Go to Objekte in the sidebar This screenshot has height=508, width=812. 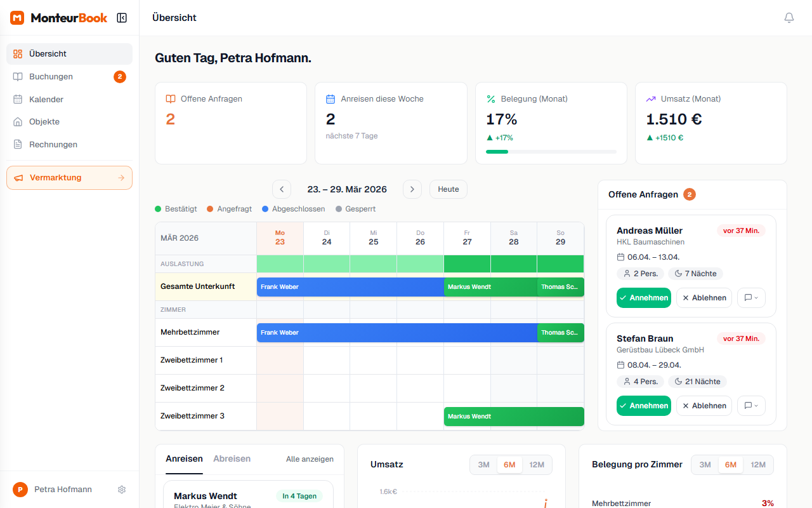coord(44,122)
